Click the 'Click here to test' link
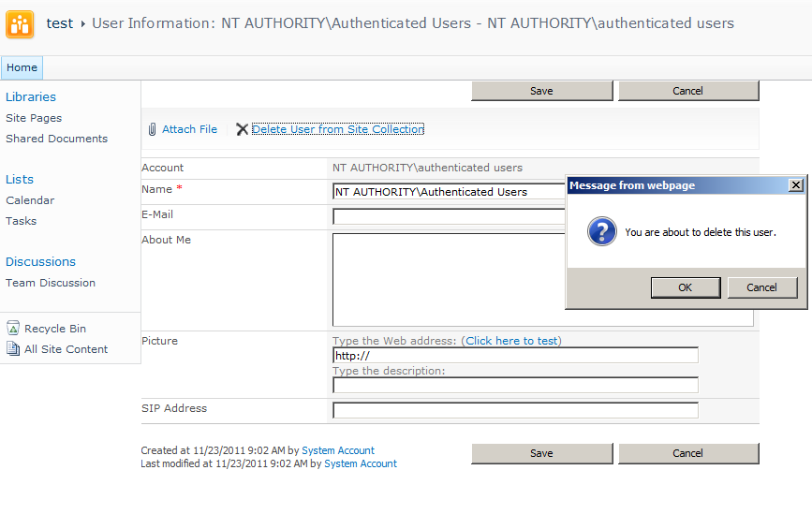 click(x=511, y=341)
